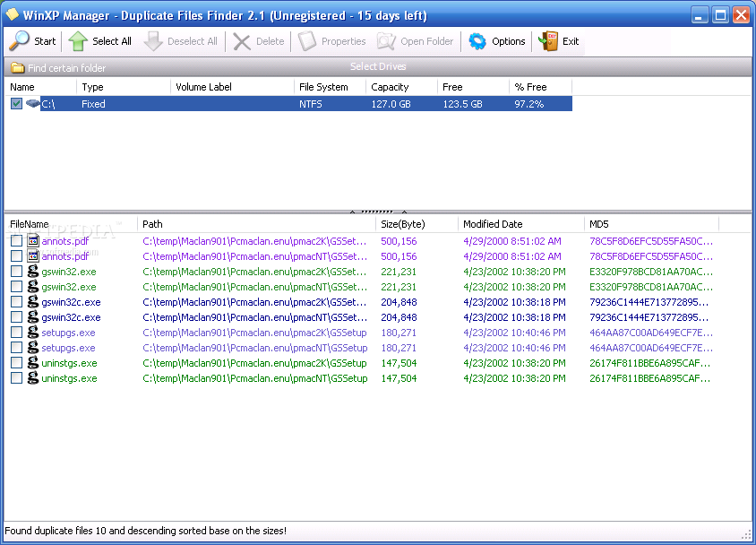
Task: Click the Capacity column header
Action: (x=401, y=87)
